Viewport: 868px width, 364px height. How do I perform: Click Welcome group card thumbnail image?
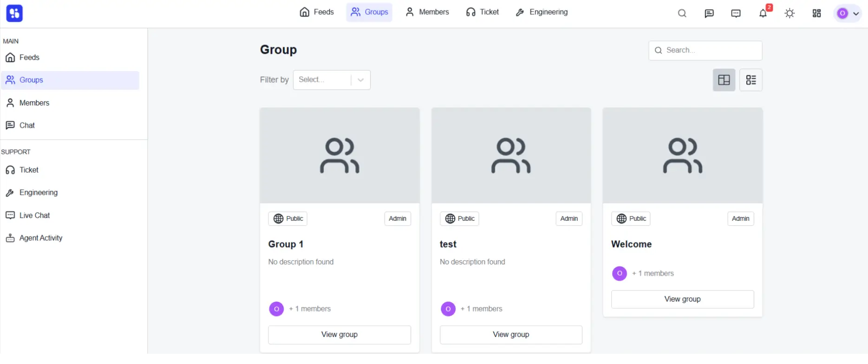[x=683, y=156]
